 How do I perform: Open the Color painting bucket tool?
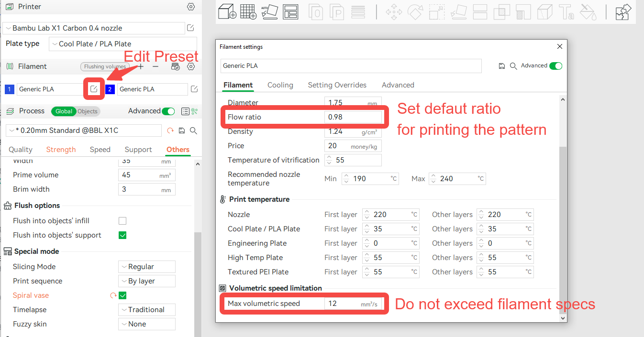(x=587, y=11)
